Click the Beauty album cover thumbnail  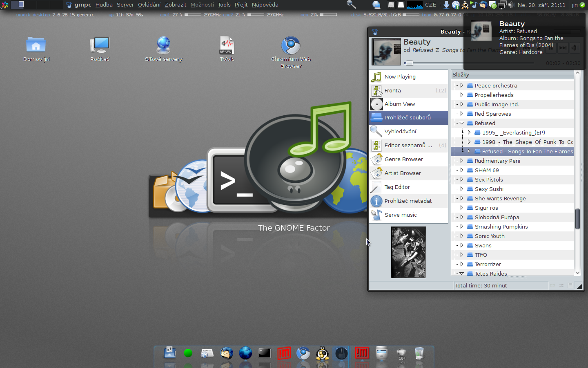[x=386, y=52]
